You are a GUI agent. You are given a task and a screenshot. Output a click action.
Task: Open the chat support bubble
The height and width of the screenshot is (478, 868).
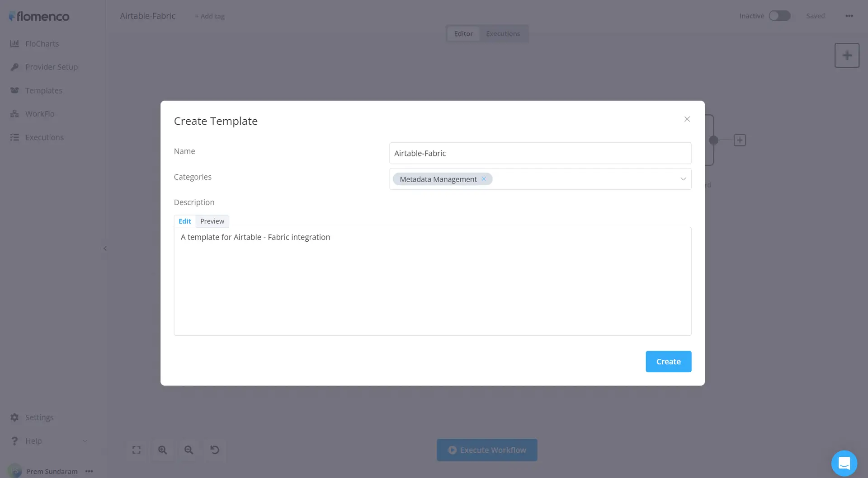coord(844,464)
